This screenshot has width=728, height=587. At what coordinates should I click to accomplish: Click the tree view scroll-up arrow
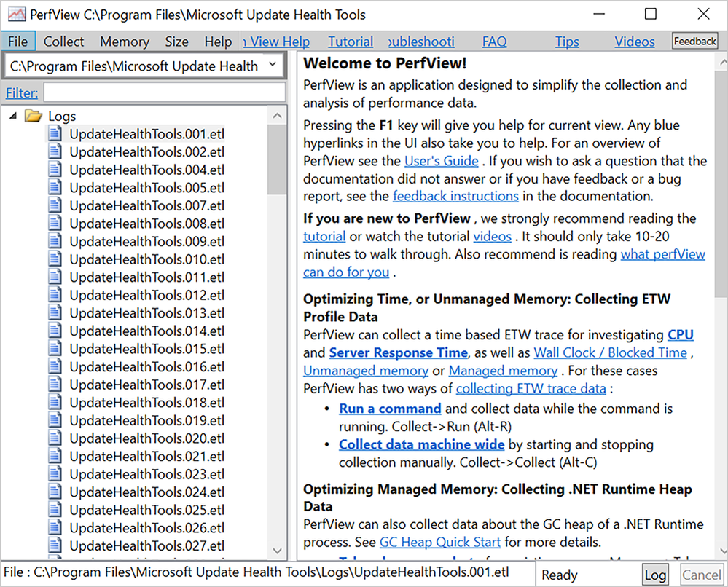pyautogui.click(x=277, y=116)
